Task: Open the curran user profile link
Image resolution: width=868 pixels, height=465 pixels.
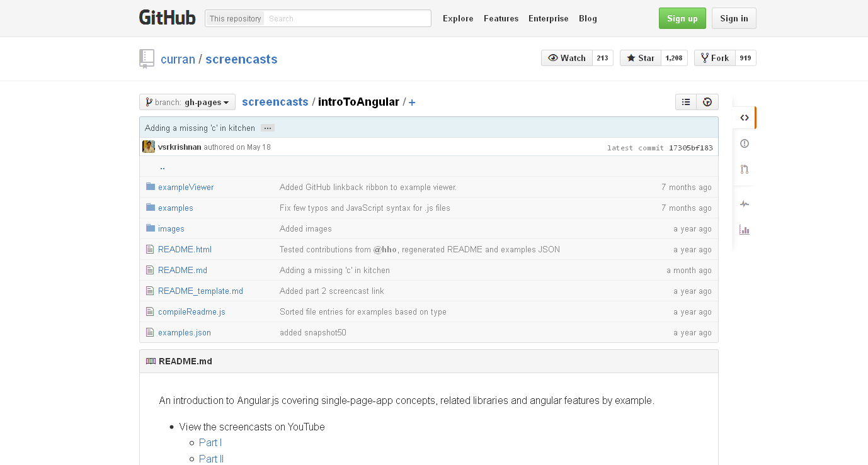Action: pos(178,59)
